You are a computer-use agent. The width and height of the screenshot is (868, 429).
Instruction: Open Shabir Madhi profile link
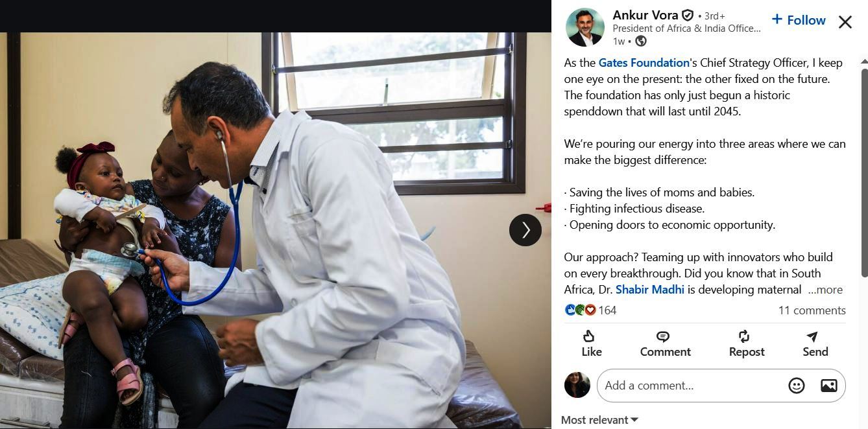650,290
